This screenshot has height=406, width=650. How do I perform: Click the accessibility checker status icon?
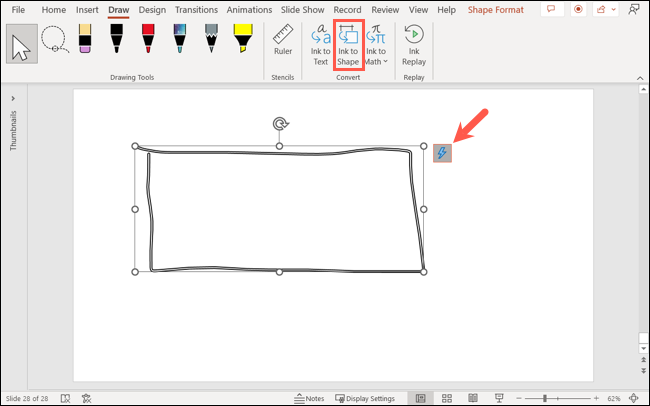pyautogui.click(x=86, y=399)
